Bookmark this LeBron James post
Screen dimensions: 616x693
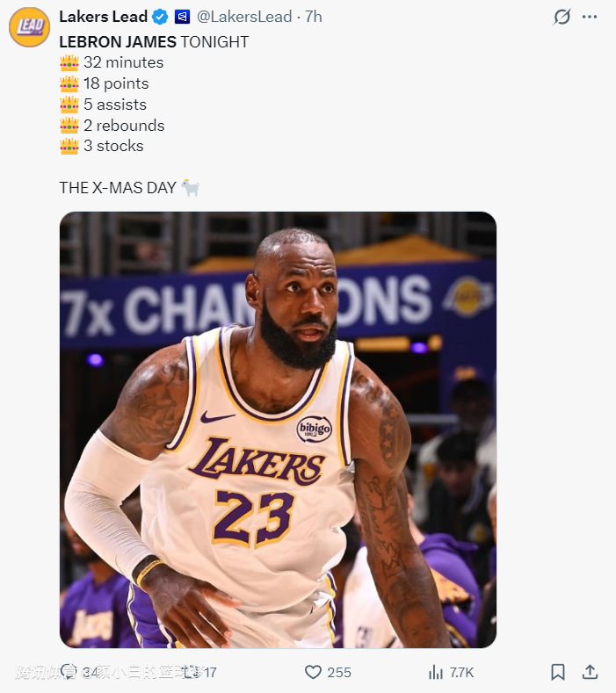(558, 672)
